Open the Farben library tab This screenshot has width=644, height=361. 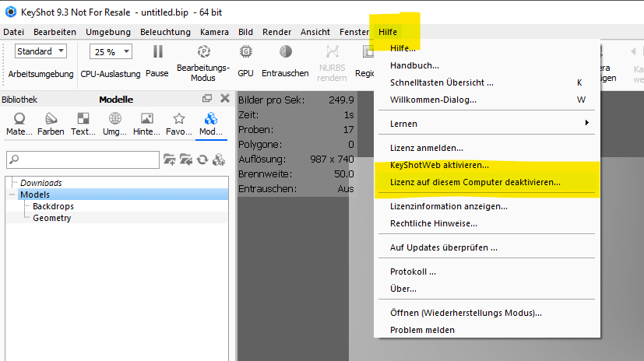pyautogui.click(x=51, y=124)
